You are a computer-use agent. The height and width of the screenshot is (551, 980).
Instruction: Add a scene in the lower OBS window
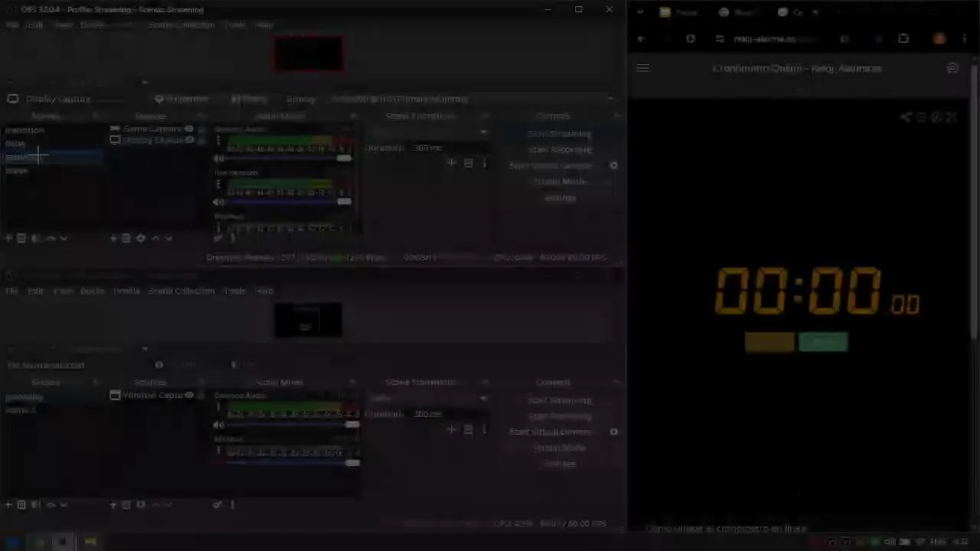point(8,504)
